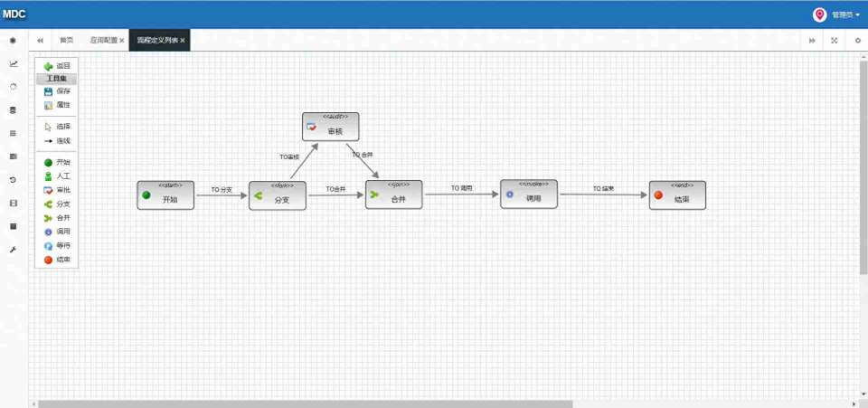This screenshot has height=408, width=868.
Task: Open the 管理员 user dropdown
Action: (845, 15)
